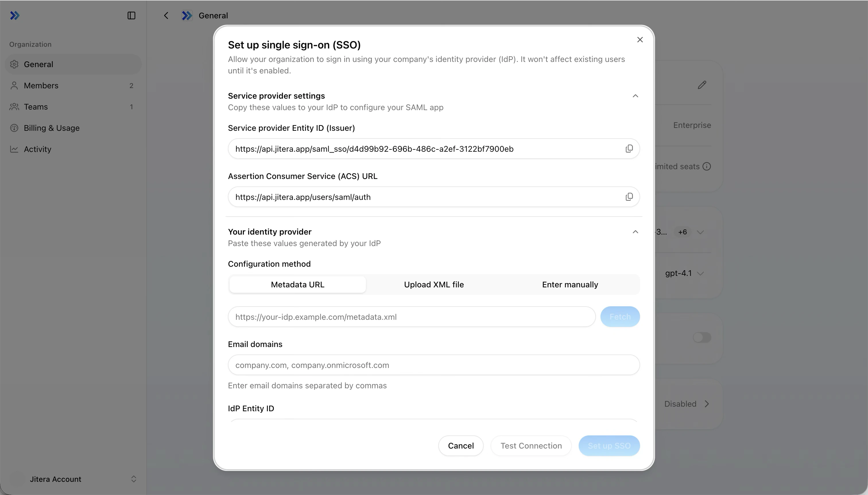Click the Jitera logo in sidebar

(x=15, y=16)
